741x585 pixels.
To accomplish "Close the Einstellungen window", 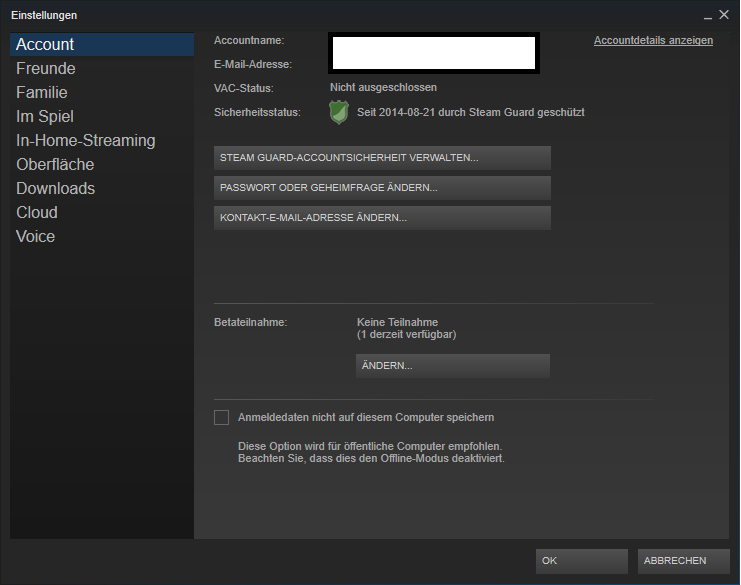I will click(724, 15).
